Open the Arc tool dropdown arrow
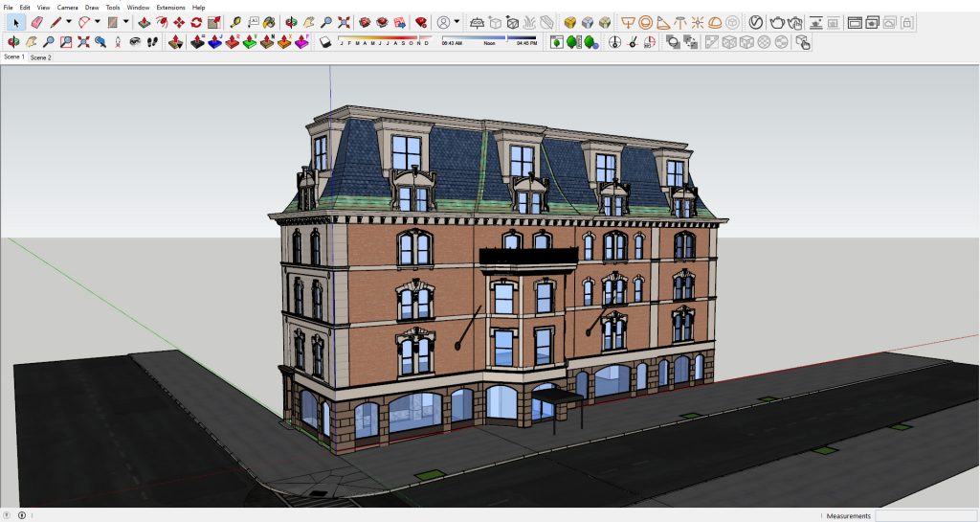Image resolution: width=980 pixels, height=522 pixels. click(98, 22)
